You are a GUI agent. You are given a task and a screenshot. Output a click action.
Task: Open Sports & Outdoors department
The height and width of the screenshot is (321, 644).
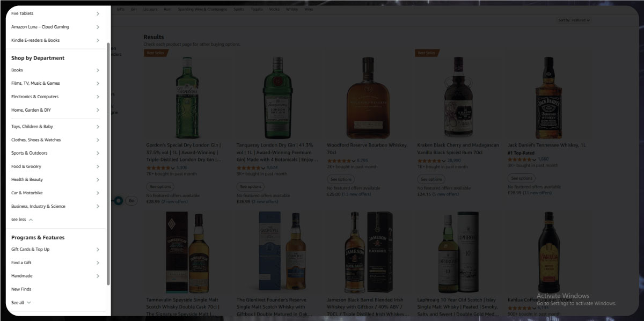[x=55, y=153]
